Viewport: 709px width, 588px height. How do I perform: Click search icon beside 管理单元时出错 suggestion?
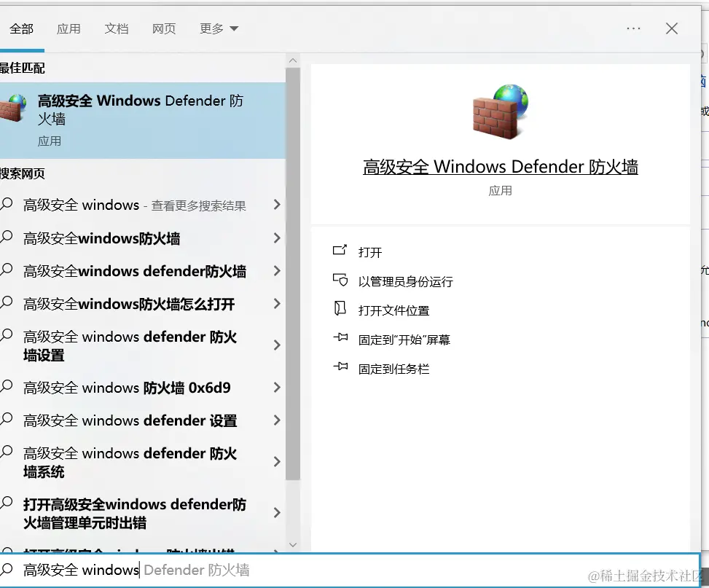click(x=7, y=503)
